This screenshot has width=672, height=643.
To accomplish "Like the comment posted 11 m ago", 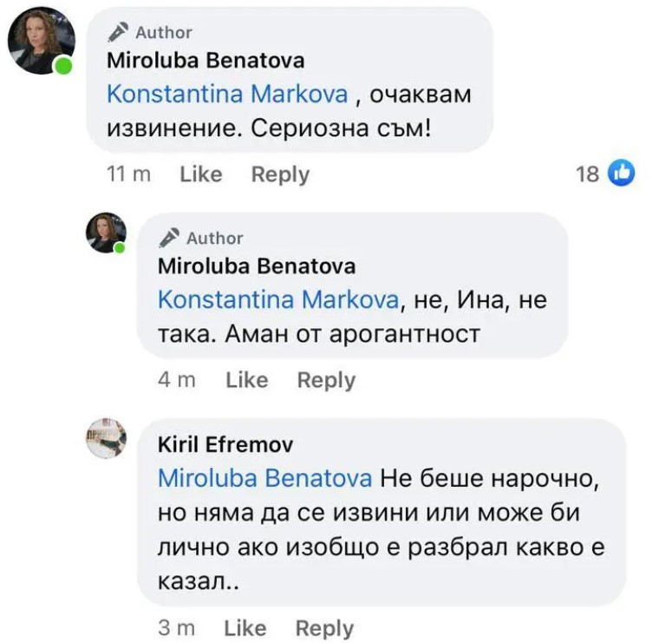I will tap(201, 174).
